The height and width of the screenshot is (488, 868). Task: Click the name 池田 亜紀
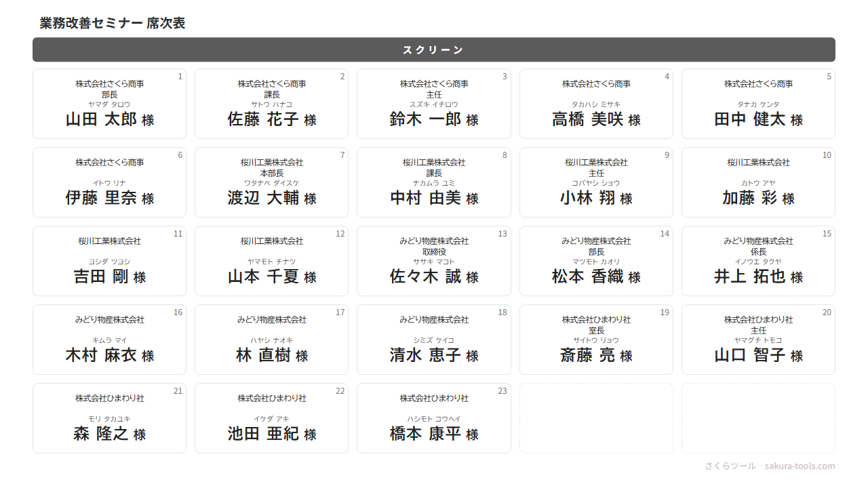263,434
